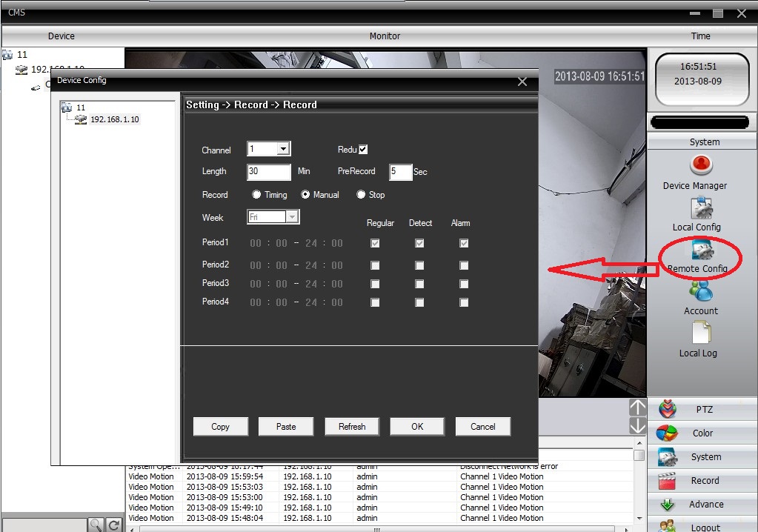The height and width of the screenshot is (532, 758).
Task: Select 192.168.1.10 in Device Config tree
Action: [114, 119]
